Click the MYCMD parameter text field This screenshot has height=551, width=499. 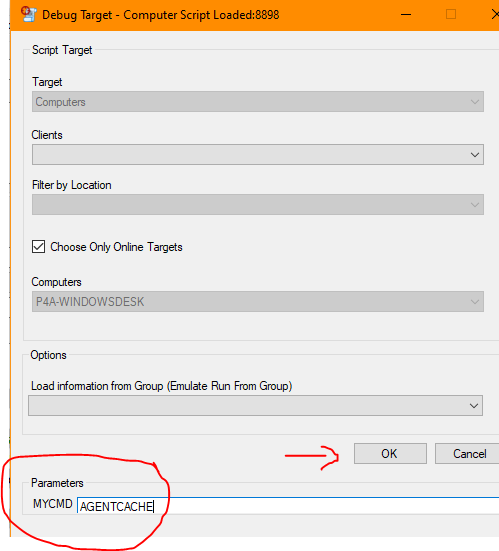[288, 506]
